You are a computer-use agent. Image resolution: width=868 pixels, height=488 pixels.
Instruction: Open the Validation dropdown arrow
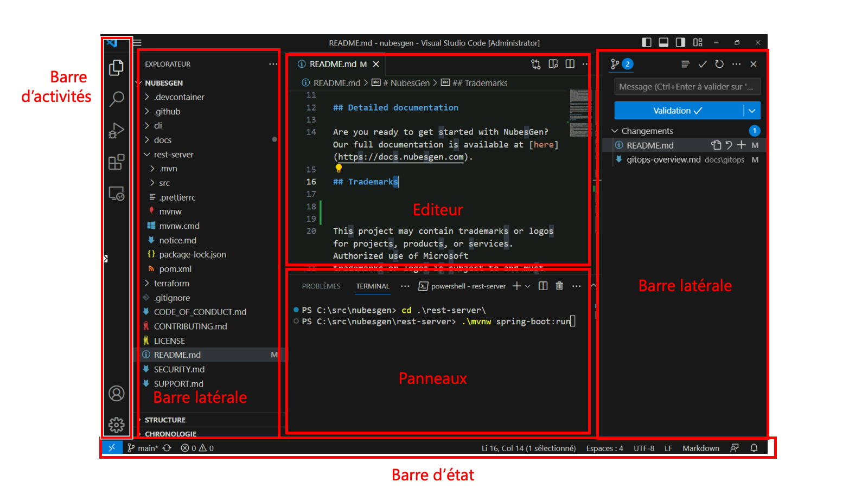pyautogui.click(x=752, y=111)
